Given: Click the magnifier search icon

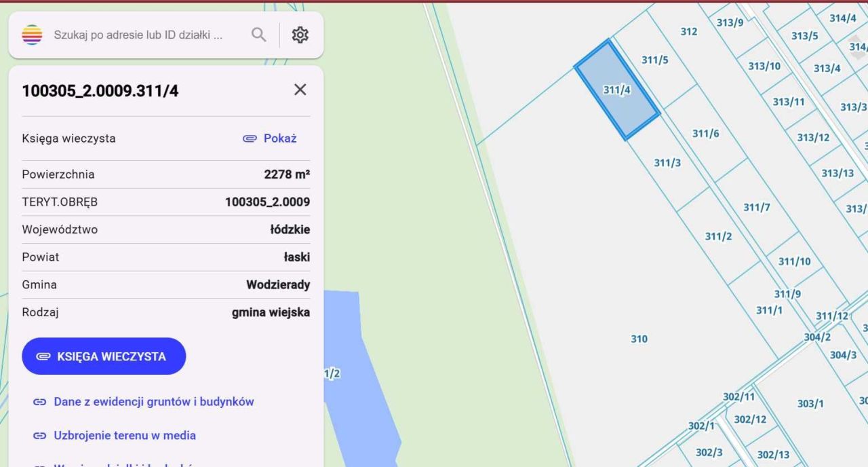Looking at the screenshot, I should tap(258, 35).
